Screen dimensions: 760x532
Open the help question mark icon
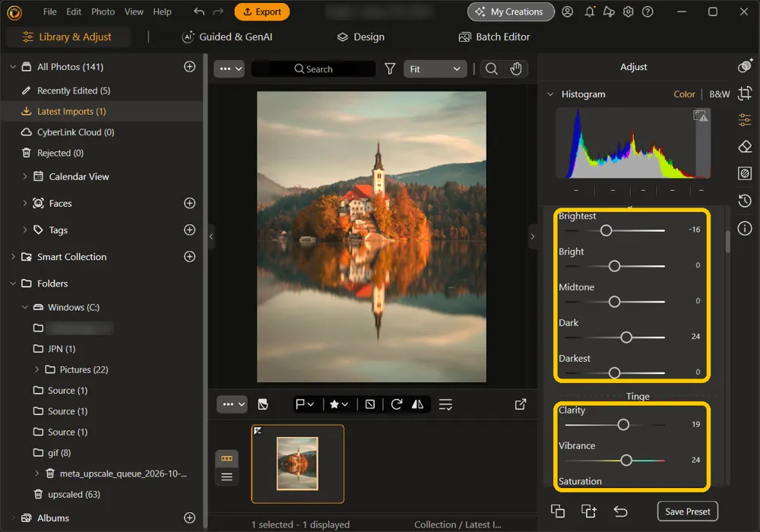pyautogui.click(x=648, y=11)
